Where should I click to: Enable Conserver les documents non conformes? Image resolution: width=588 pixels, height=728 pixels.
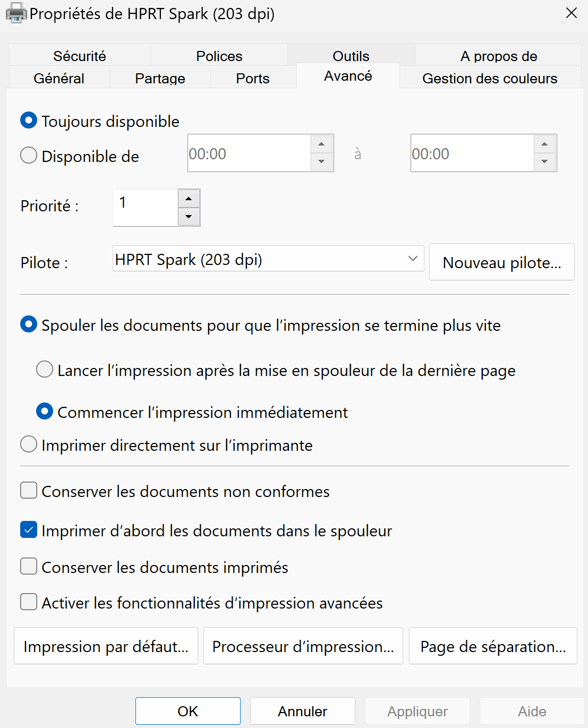[29, 491]
